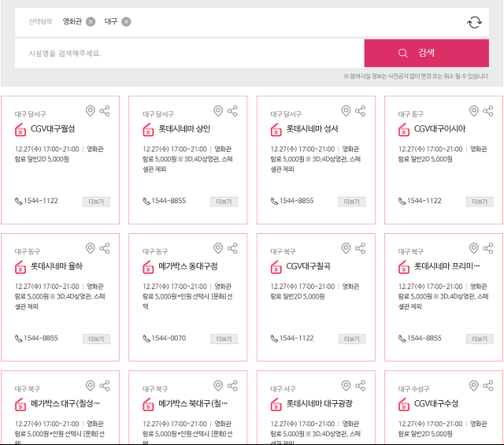Share the 롯데시네마 성서 card
This screenshot has height=445, width=504.
point(361,111)
